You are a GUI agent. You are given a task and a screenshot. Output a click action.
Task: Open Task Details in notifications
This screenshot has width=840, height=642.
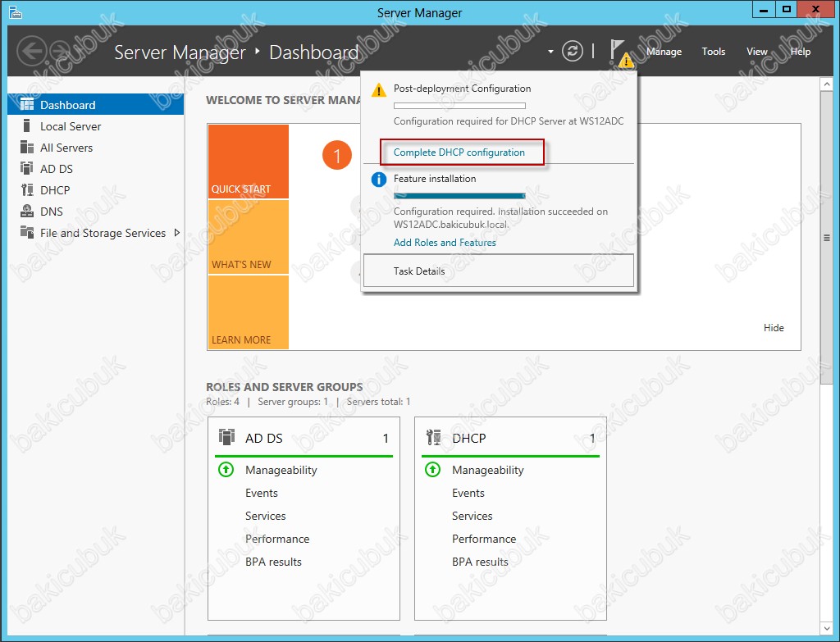tap(498, 271)
